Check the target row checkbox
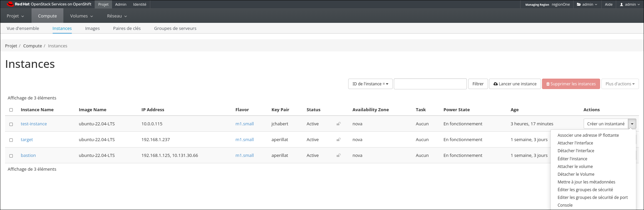This screenshot has height=210, width=644. (x=11, y=140)
